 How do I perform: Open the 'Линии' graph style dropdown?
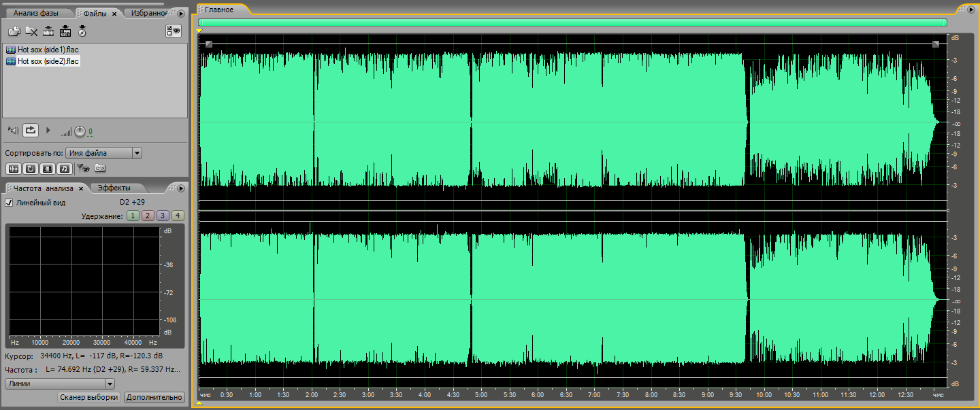[x=59, y=383]
